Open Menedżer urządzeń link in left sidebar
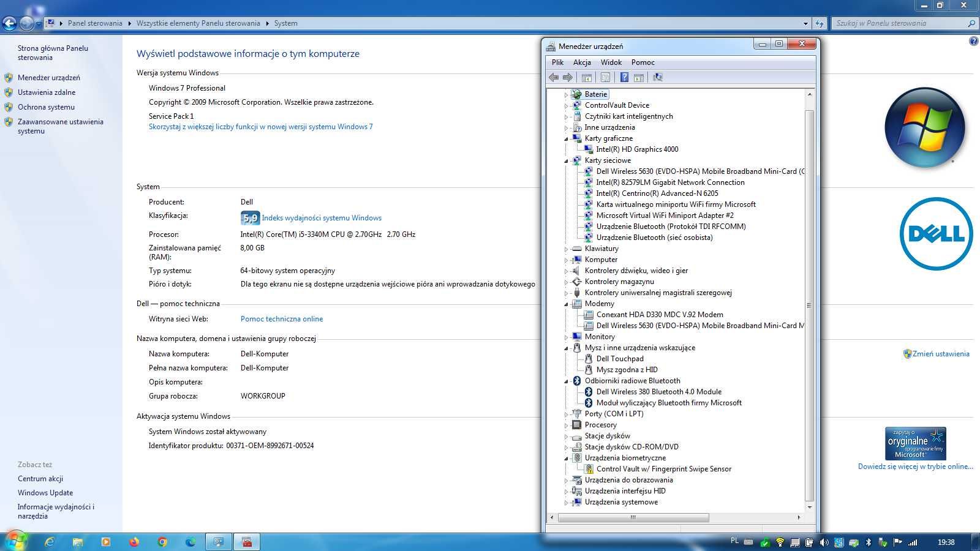 pyautogui.click(x=49, y=78)
